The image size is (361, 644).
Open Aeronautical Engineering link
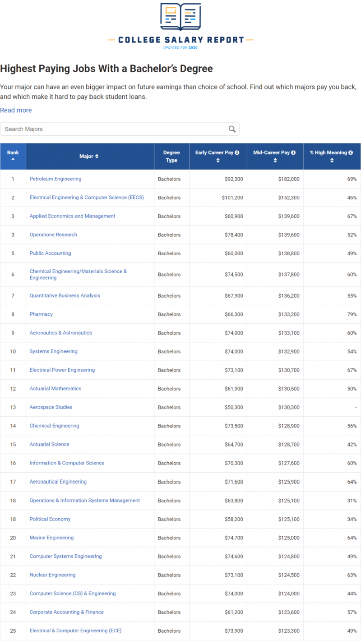click(x=58, y=482)
